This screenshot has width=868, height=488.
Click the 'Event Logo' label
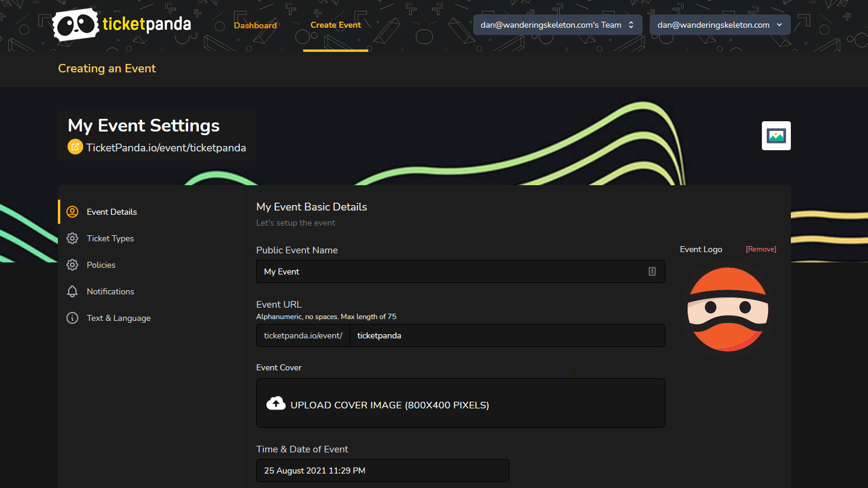701,249
